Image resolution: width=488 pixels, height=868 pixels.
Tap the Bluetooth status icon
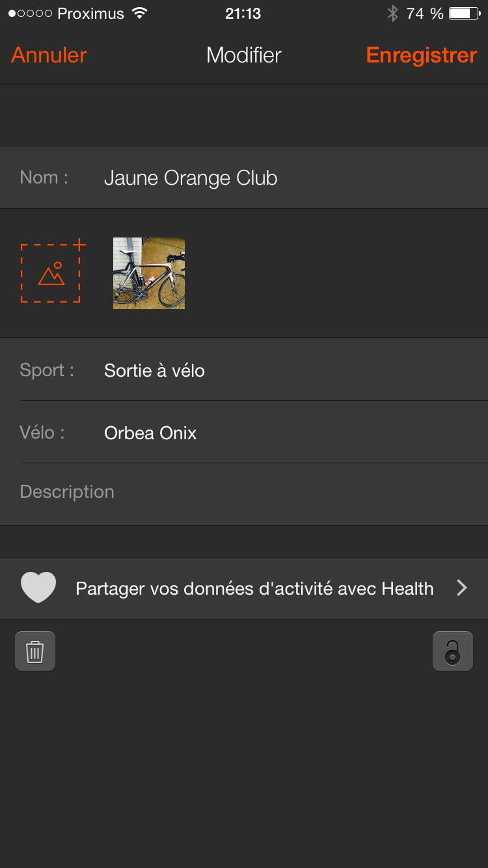click(392, 13)
